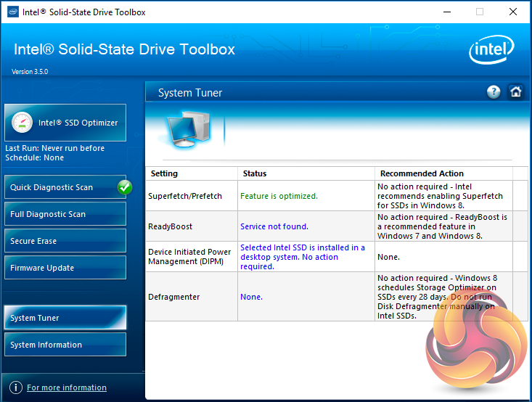Open the Quick Diagnostic Scan page
The image size is (532, 402).
point(58,187)
